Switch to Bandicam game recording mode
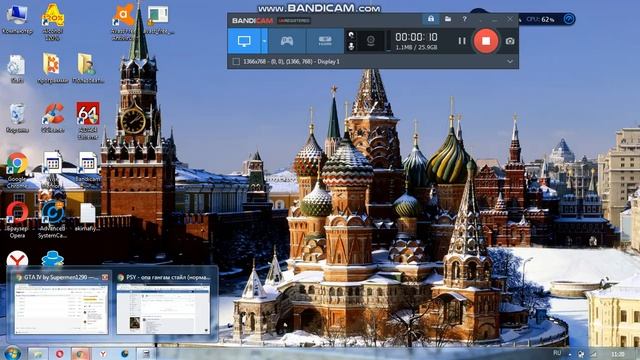This screenshot has width=640, height=360. pos(287,41)
